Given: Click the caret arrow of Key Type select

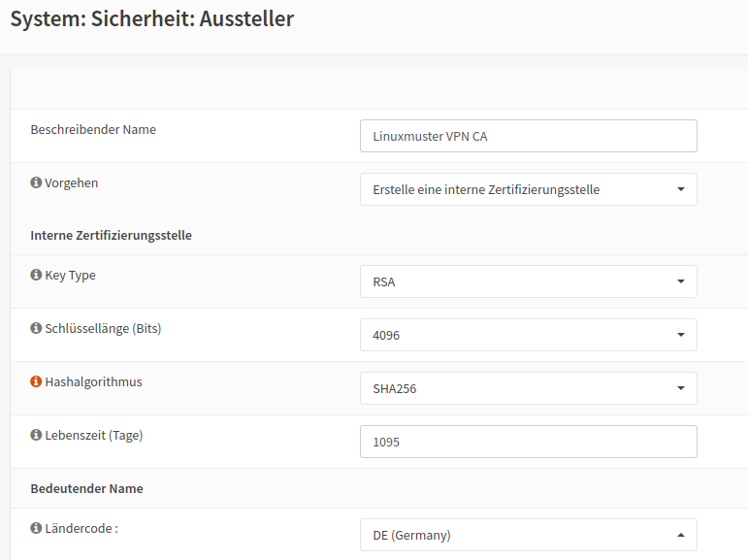Looking at the screenshot, I should (x=681, y=281).
